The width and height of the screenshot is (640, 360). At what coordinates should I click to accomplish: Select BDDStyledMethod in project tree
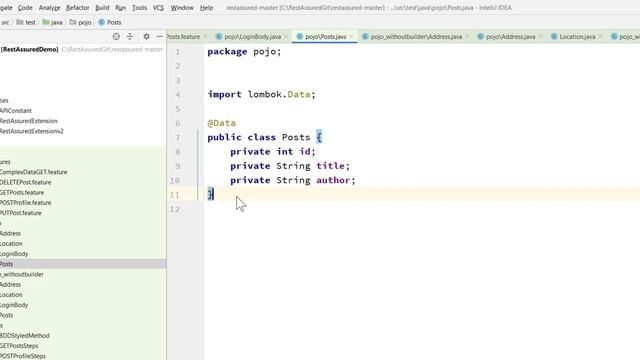point(24,336)
